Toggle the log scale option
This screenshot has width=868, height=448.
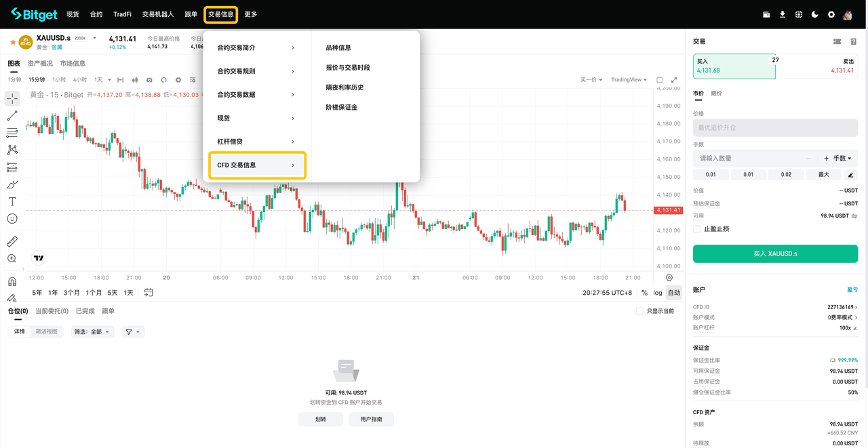click(658, 293)
